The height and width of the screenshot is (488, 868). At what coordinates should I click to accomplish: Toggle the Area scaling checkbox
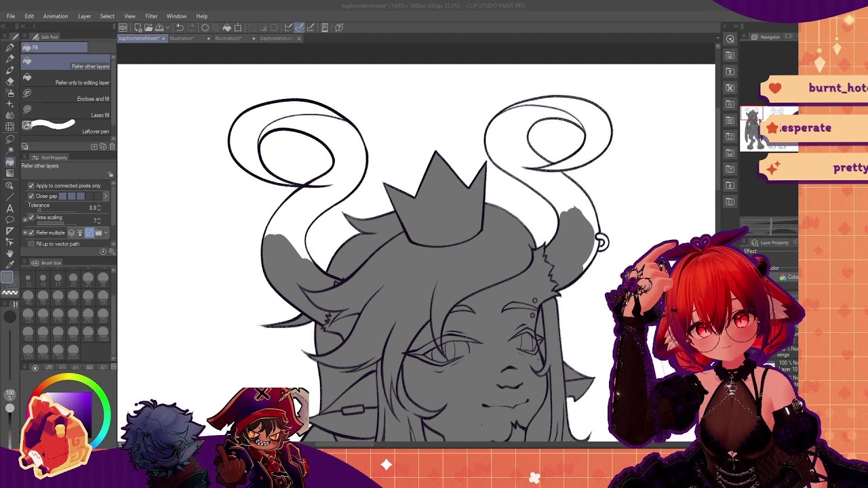[x=31, y=218]
